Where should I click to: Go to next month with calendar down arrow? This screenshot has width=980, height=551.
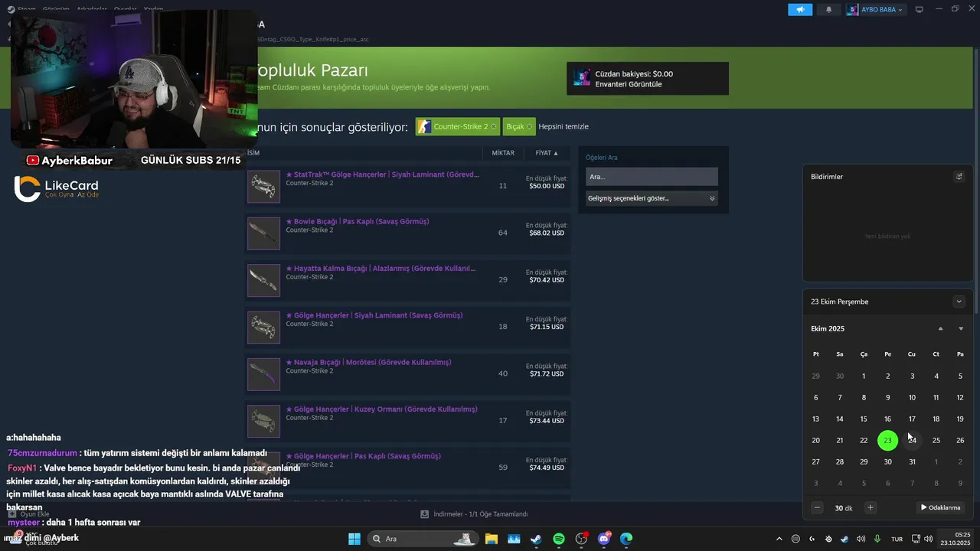click(961, 328)
